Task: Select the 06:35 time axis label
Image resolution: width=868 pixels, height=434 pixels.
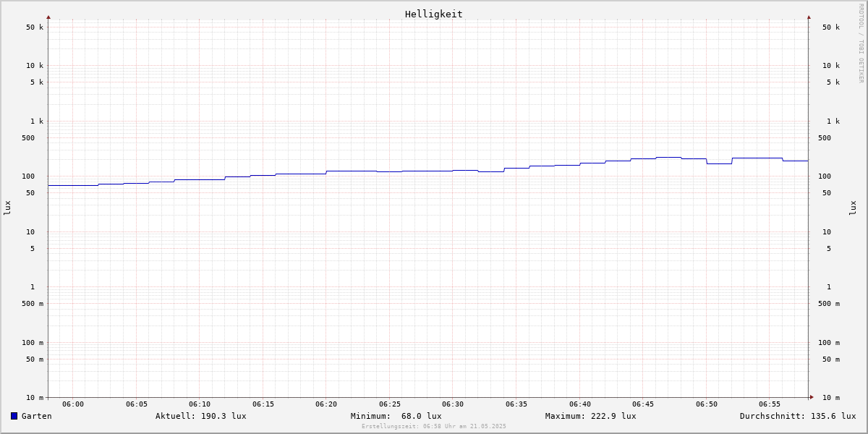Action: 516,404
